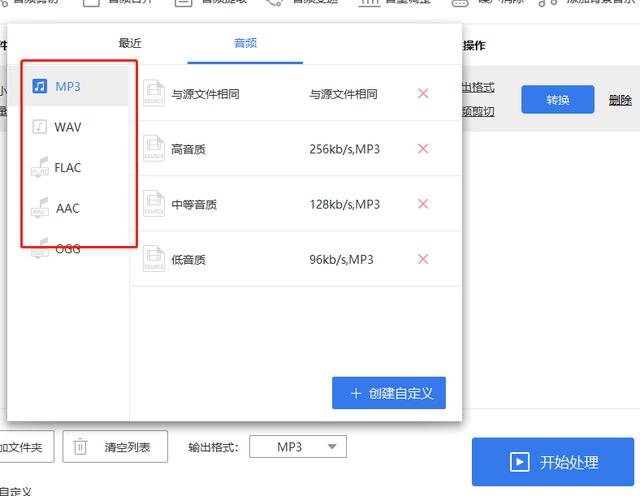Delete the 低音质 preset with red X
This screenshot has width=640, height=496.
coord(423,259)
